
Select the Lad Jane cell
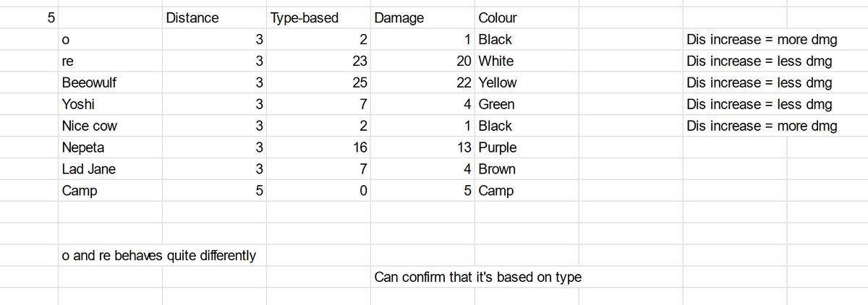click(x=89, y=169)
